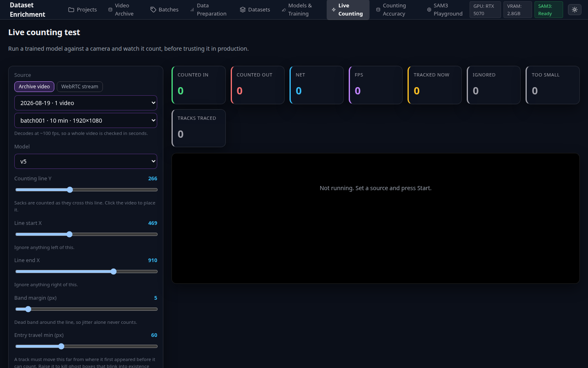Screen dimensions: 588x368
Task: Click the Data Preparation chart icon
Action: pyautogui.click(x=192, y=9)
